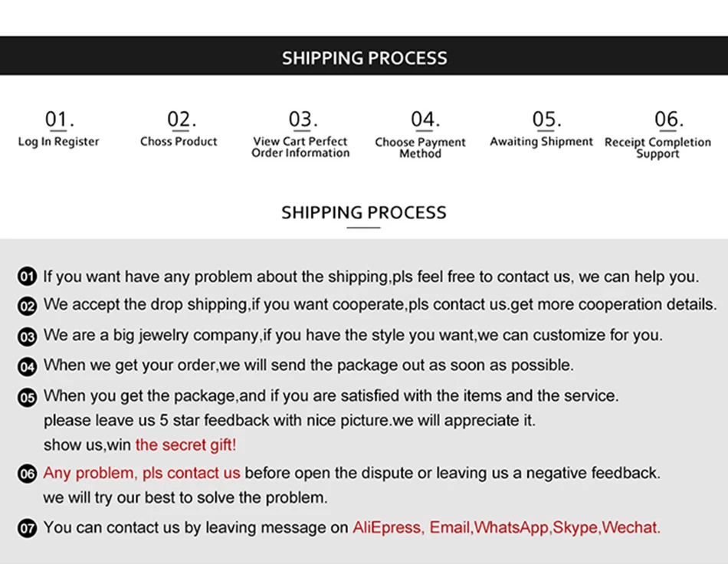Click the red WhatsApp contact text

[x=511, y=527]
